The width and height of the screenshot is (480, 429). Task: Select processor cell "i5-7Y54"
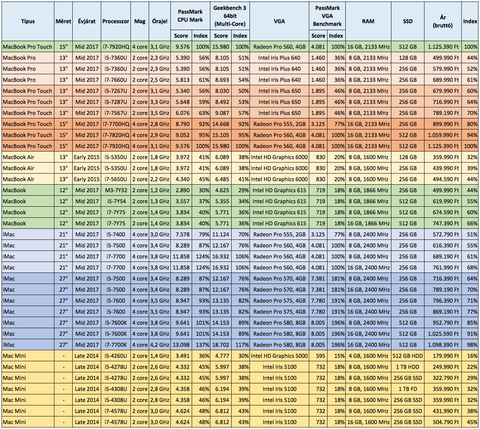[x=116, y=201]
